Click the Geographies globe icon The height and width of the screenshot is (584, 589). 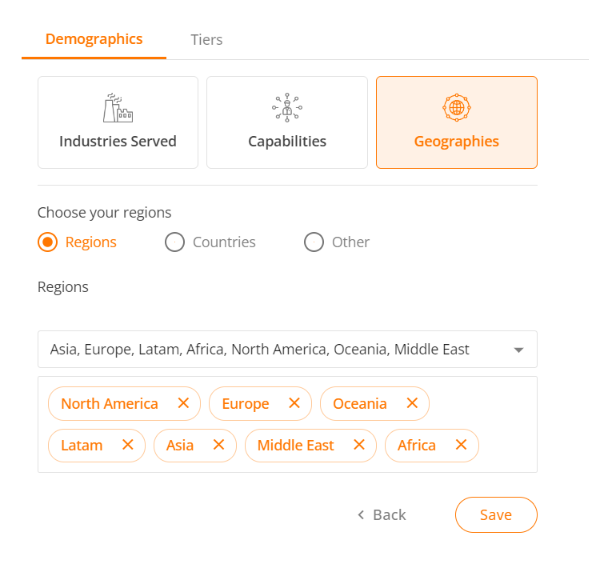pyautogui.click(x=456, y=108)
